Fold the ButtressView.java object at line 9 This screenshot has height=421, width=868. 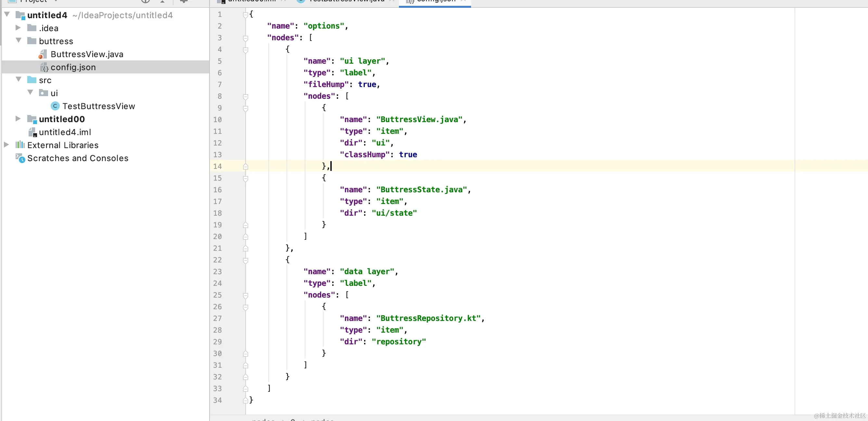[246, 108]
